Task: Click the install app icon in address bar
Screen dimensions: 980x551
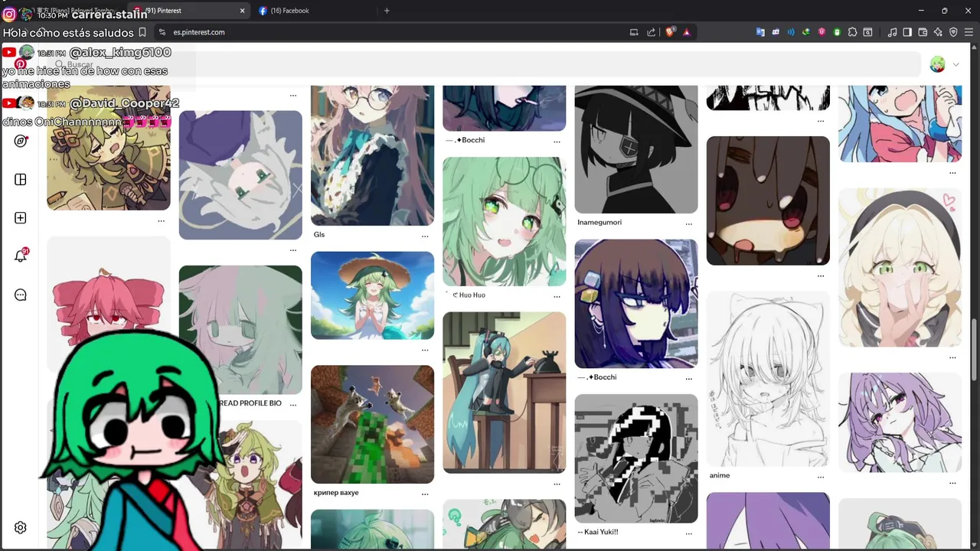Action: point(634,32)
